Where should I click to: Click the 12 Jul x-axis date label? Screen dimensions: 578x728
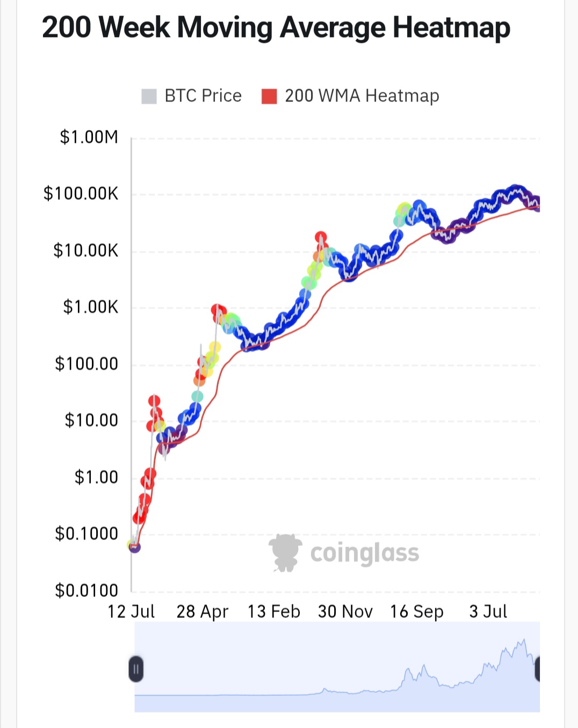(131, 611)
